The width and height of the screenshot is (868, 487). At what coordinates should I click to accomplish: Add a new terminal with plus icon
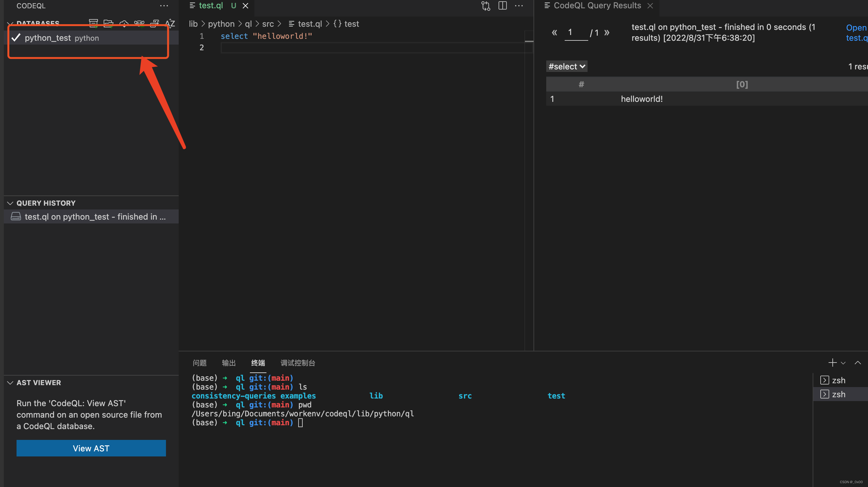[x=832, y=363]
